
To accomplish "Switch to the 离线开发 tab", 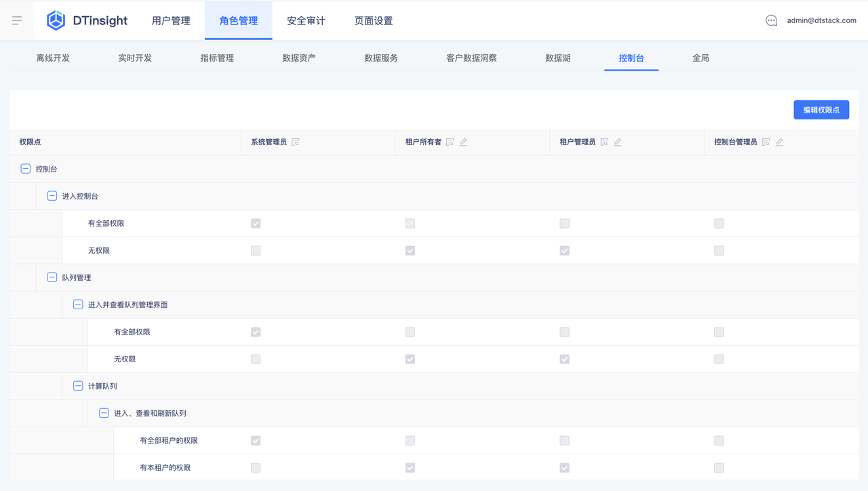I will (x=53, y=58).
